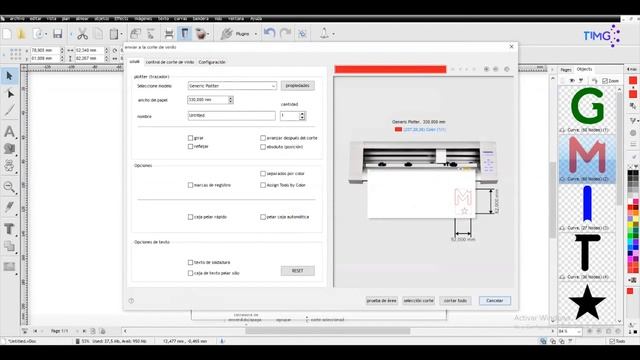Check the girar checkbox
The height and width of the screenshot is (360, 640).
pos(190,138)
